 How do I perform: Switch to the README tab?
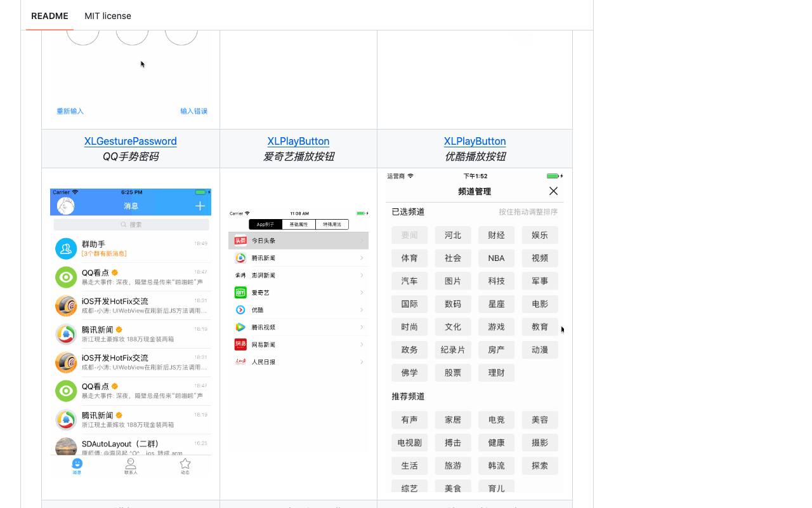49,16
